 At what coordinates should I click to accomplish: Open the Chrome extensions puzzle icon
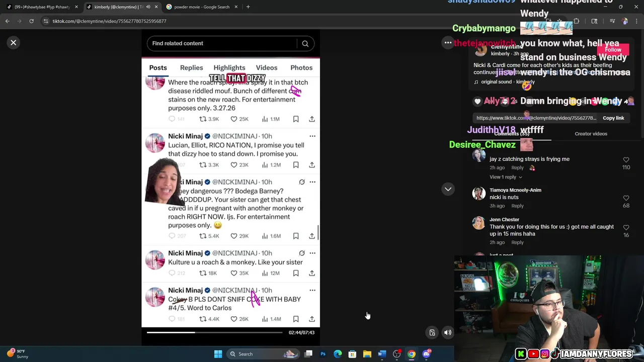pyautogui.click(x=576, y=21)
